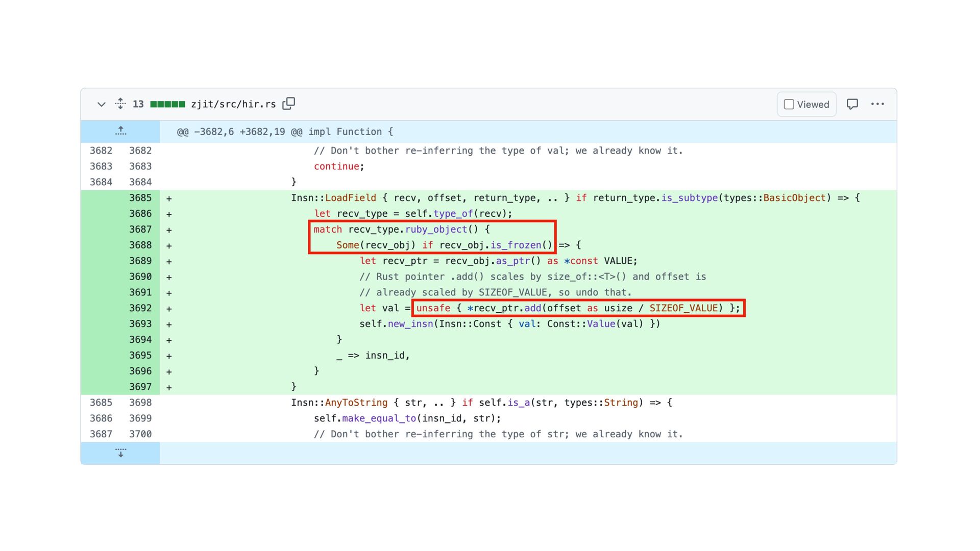Copy file path zjit/src/hir.rs icon
This screenshot has height=551, width=980.
(x=289, y=104)
